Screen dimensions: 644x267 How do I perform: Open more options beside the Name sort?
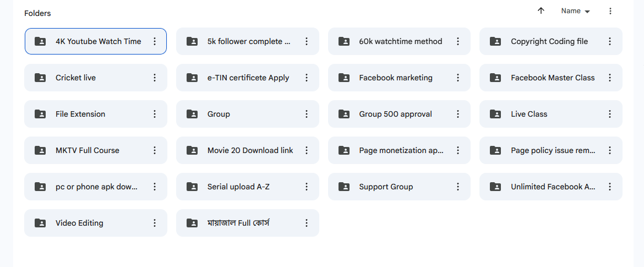(x=610, y=11)
